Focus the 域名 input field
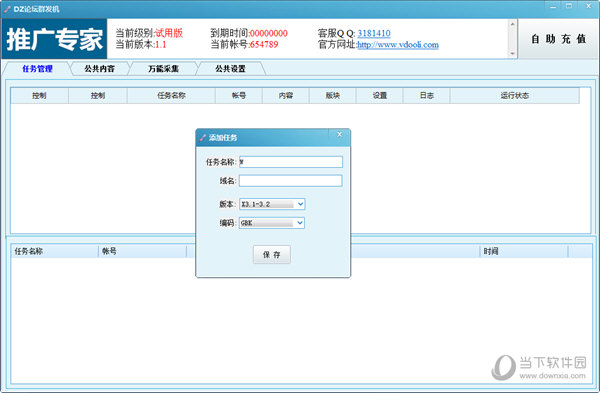This screenshot has width=600, height=393. (290, 181)
